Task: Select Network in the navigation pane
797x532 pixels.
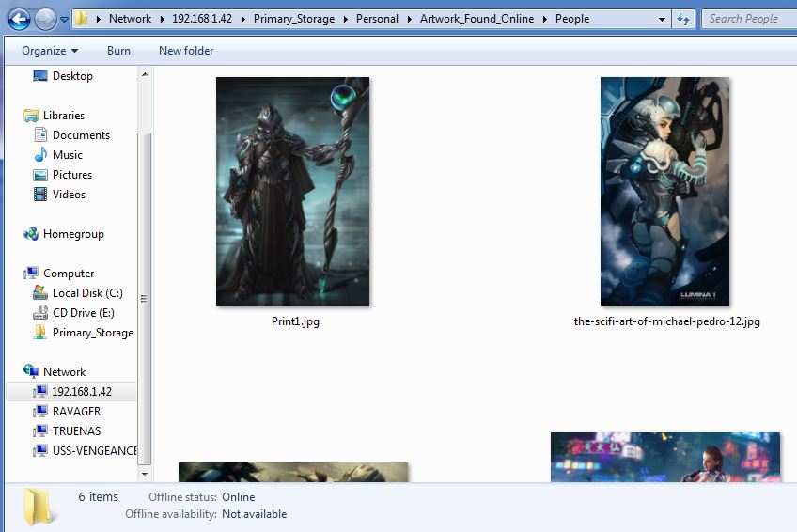Action: (64, 372)
